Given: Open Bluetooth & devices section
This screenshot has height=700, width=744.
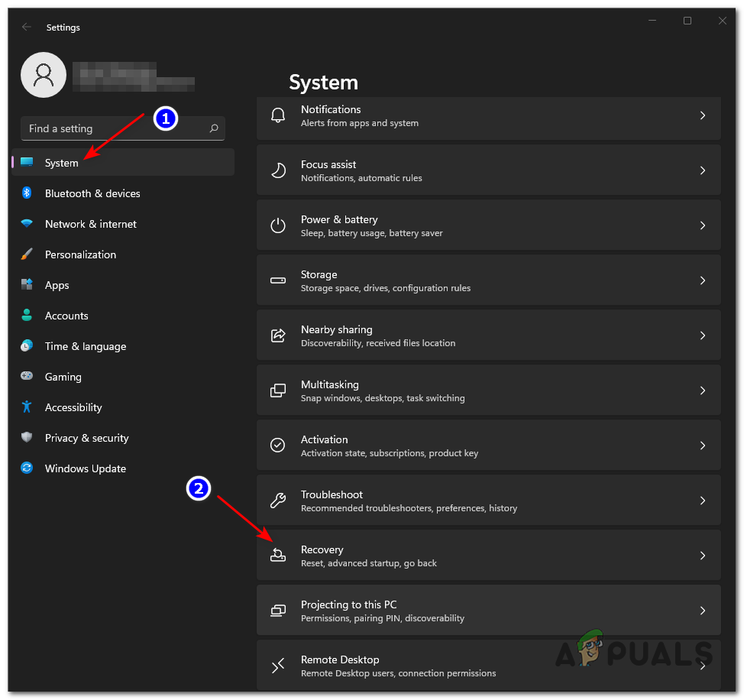Looking at the screenshot, I should pyautogui.click(x=123, y=193).
